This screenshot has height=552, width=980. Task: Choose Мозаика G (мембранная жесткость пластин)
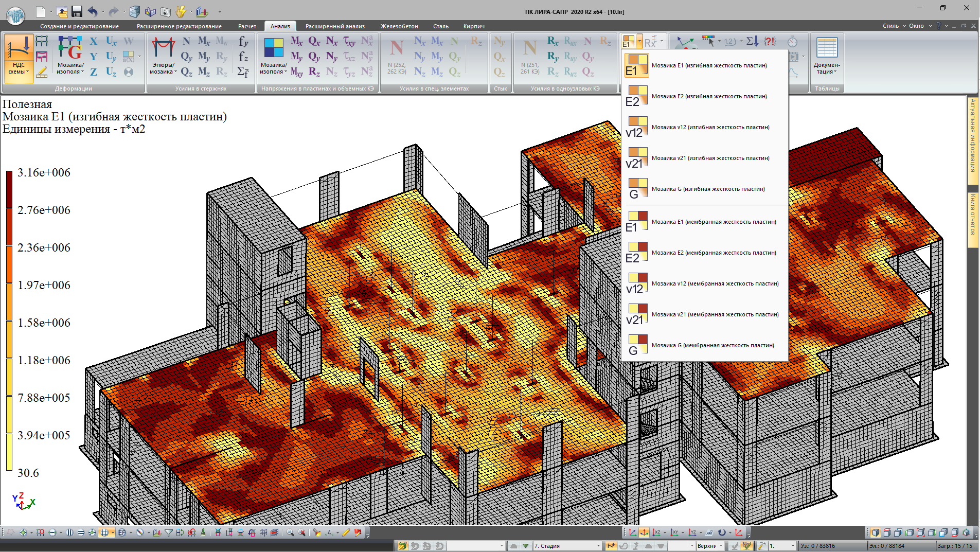pyautogui.click(x=712, y=345)
